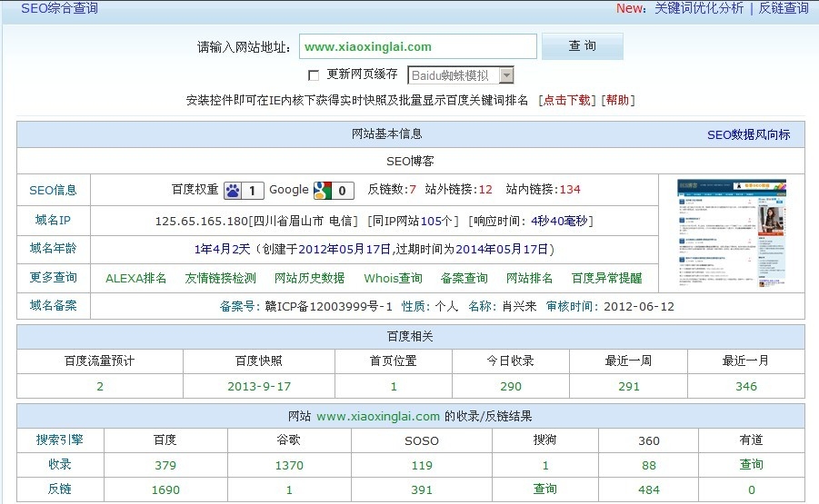Click audit date 2012-06-12
The height and width of the screenshot is (504, 819).
point(639,306)
